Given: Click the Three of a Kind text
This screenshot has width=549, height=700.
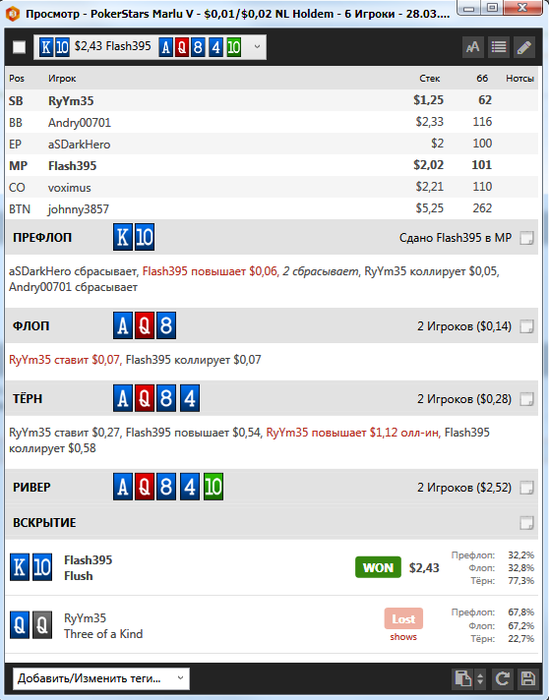Looking at the screenshot, I should 103,634.
